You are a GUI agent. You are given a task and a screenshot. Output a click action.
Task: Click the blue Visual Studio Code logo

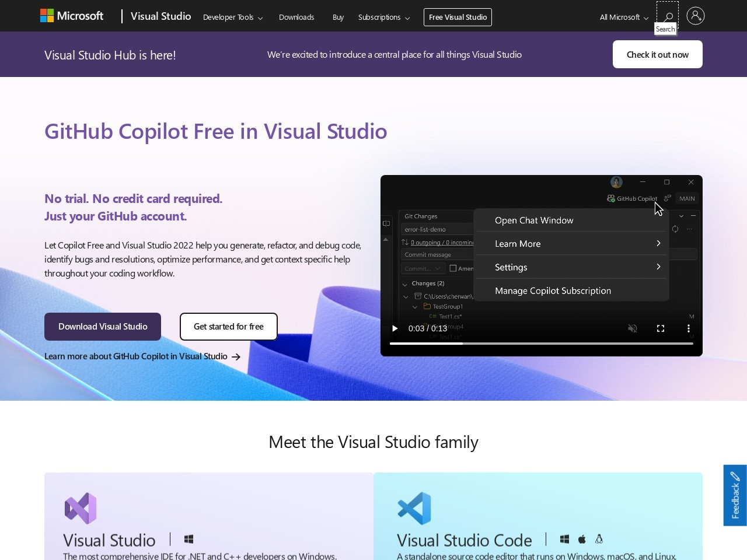pyautogui.click(x=414, y=508)
